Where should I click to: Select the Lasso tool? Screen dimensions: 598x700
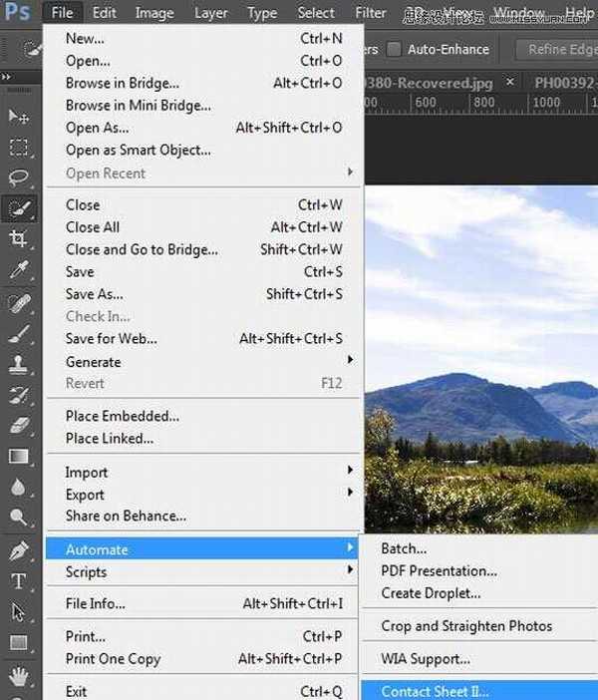point(19,178)
